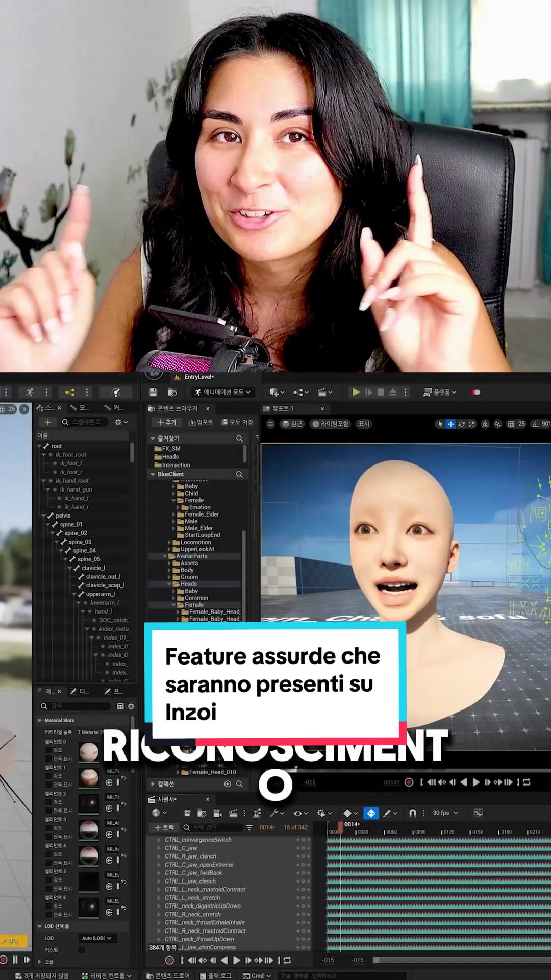Open the details panel settings gear
551x980 pixels.
[131, 706]
